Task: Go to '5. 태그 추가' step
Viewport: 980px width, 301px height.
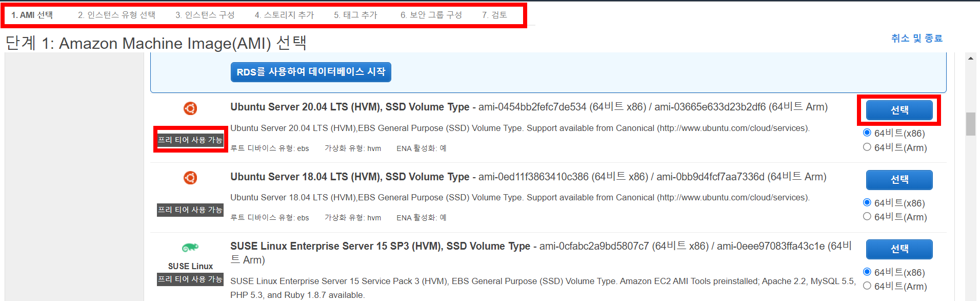Action: tap(355, 15)
